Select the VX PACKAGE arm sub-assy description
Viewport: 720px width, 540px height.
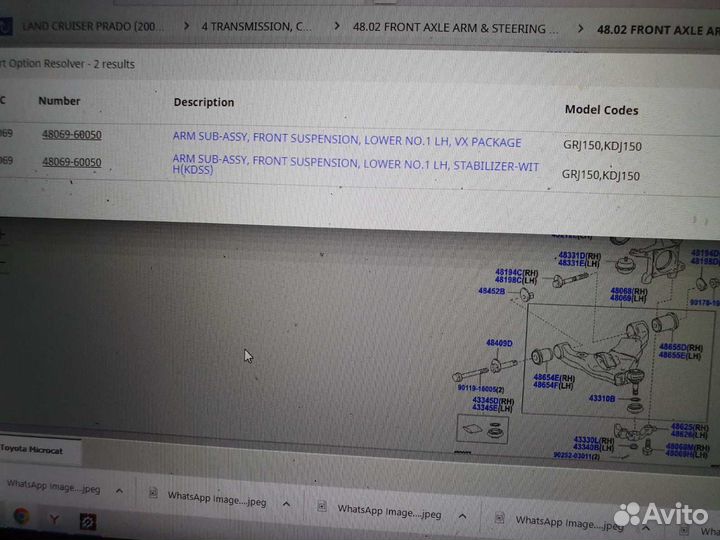pyautogui.click(x=346, y=140)
